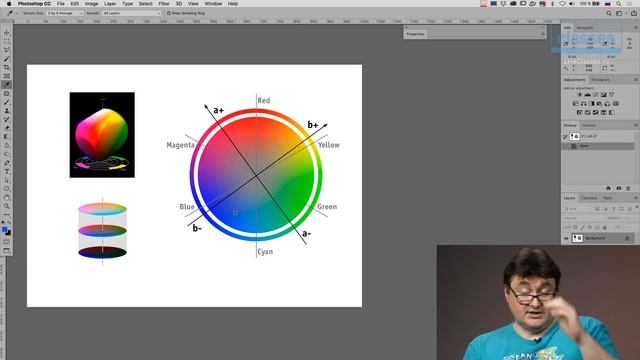This screenshot has width=640, height=360.
Task: Open the Select menu
Action: pos(145,4)
